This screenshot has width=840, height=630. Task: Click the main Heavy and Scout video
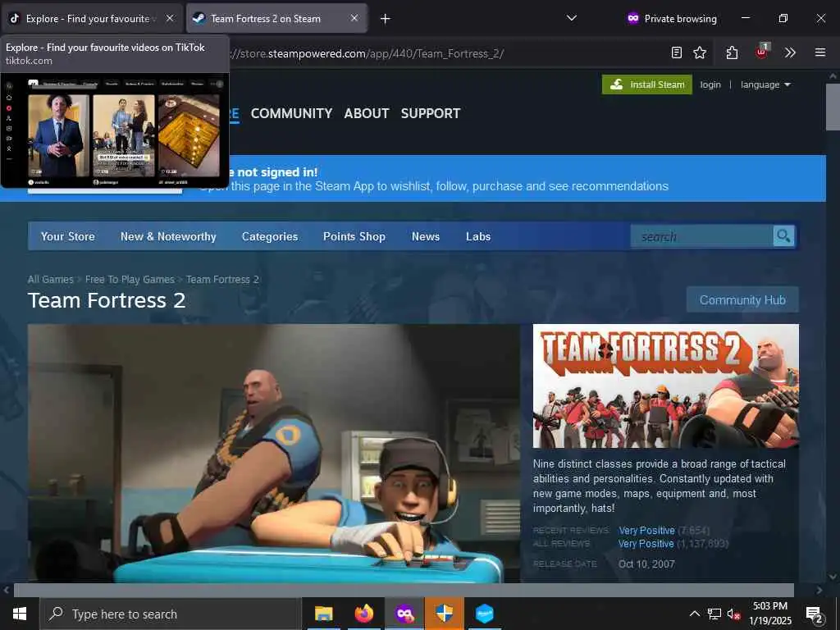pos(274,453)
